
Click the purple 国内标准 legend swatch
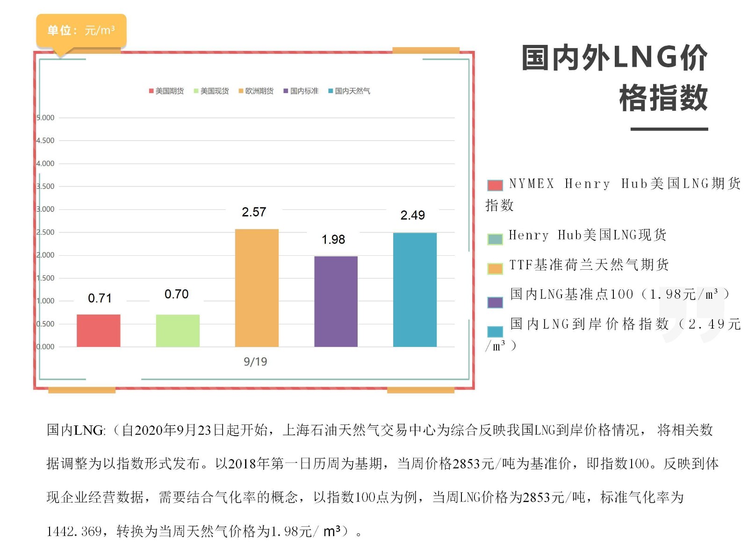[286, 91]
